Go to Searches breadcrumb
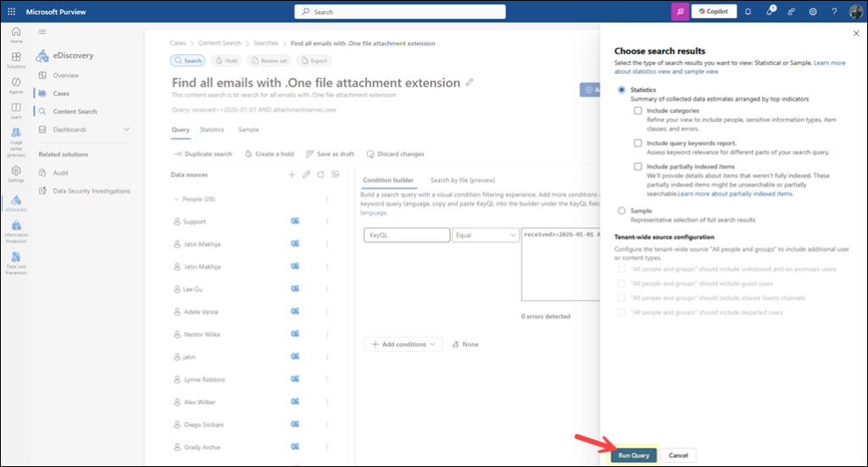This screenshot has height=467, width=868. point(265,43)
